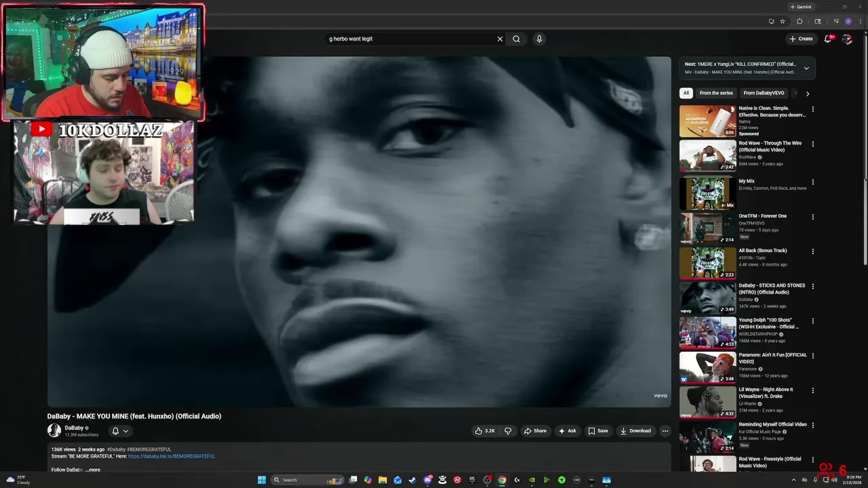Viewport: 868px width, 488px height.
Task: Open the Chrome three-dot menu
Action: [x=859, y=22]
